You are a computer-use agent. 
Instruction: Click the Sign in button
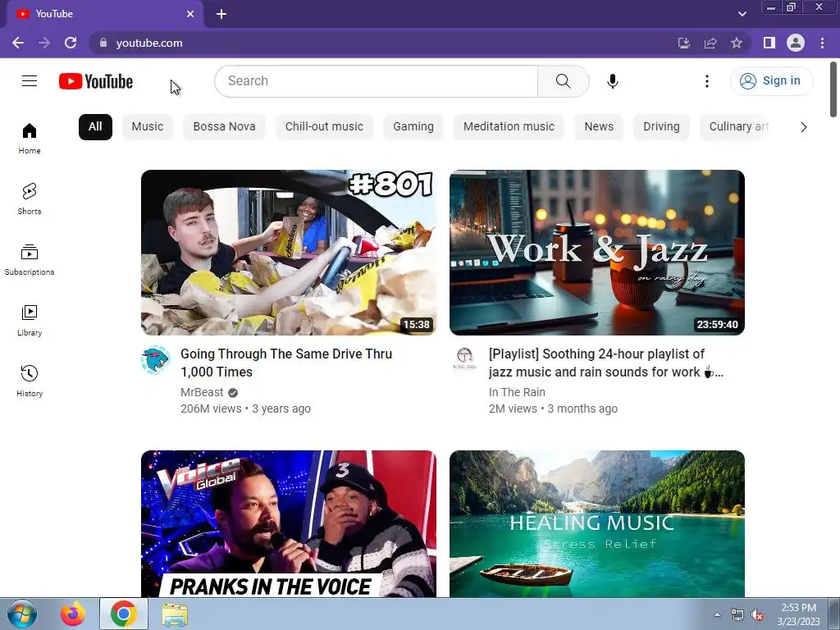click(x=771, y=81)
